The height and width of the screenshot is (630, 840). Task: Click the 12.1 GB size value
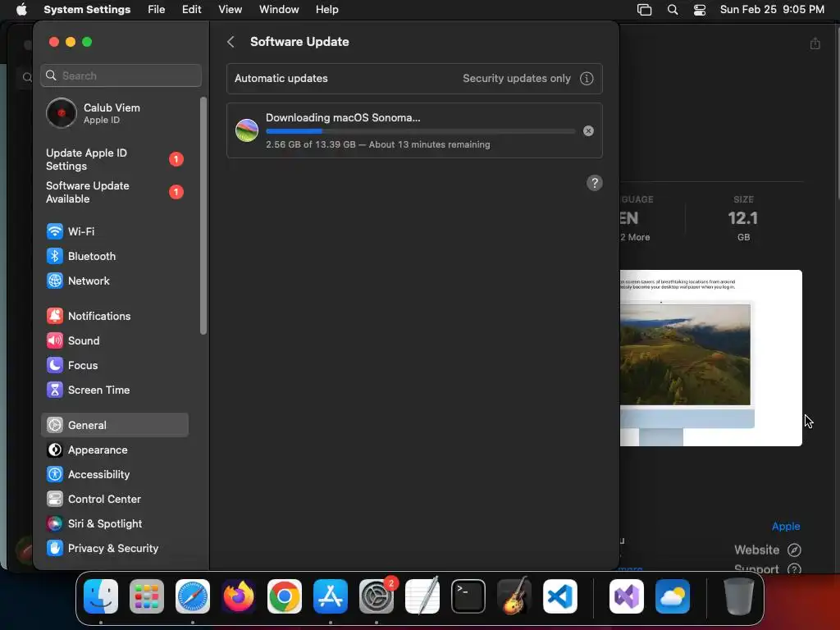[x=742, y=218]
